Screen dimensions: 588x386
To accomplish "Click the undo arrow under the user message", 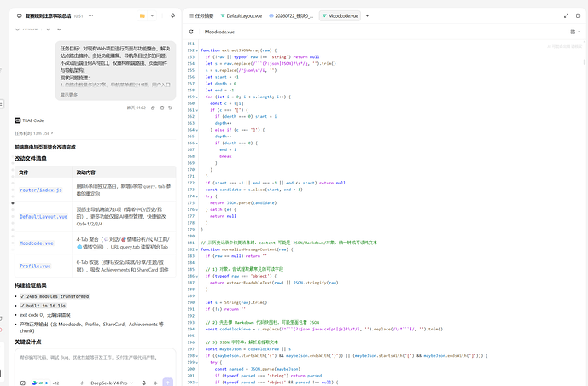I will (170, 108).
